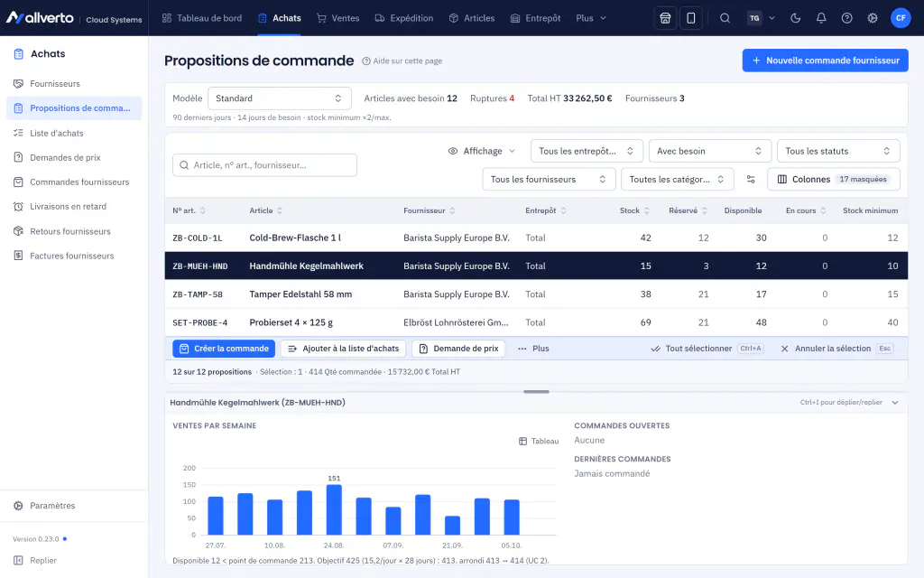Viewport: 924px width, 578px height.
Task: Click Tout sélectionner
Action: coord(707,349)
